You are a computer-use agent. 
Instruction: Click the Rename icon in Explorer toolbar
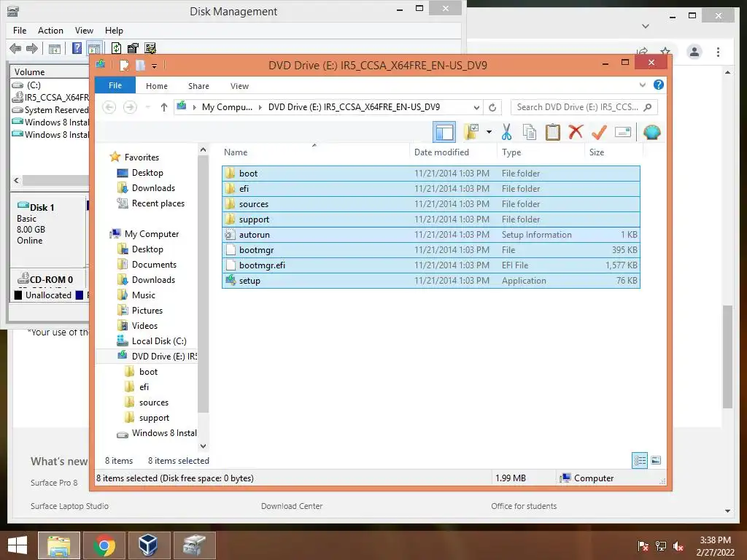tap(623, 132)
